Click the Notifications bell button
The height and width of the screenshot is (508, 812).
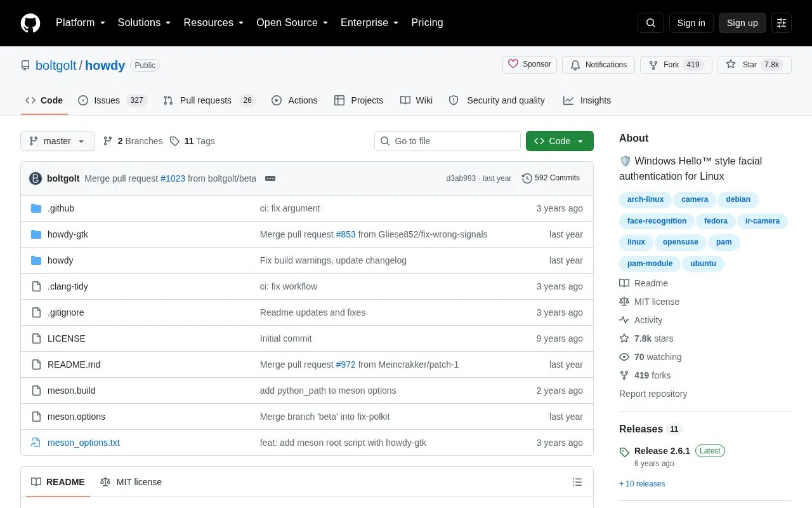click(x=598, y=65)
